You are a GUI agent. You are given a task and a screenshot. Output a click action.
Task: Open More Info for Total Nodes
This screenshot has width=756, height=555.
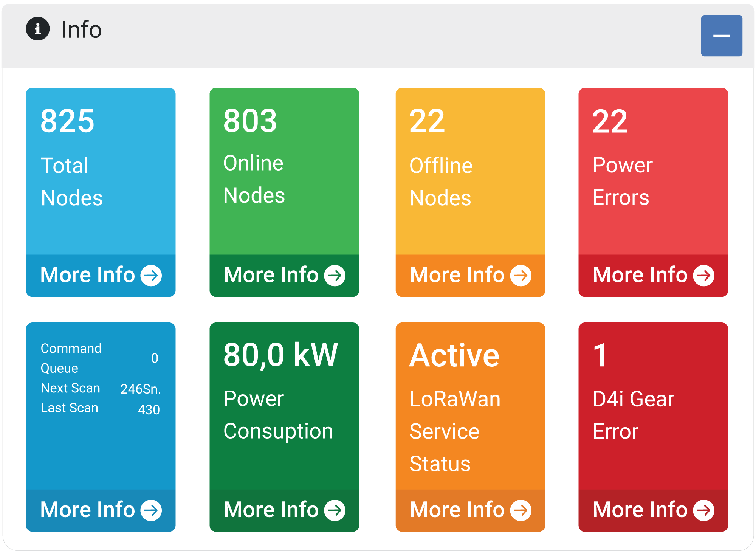tap(101, 275)
